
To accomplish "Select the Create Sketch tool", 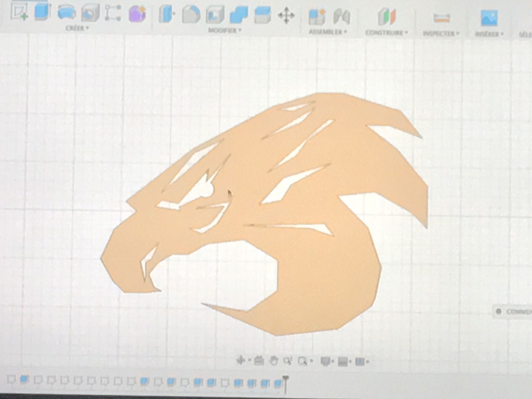I will (19, 12).
